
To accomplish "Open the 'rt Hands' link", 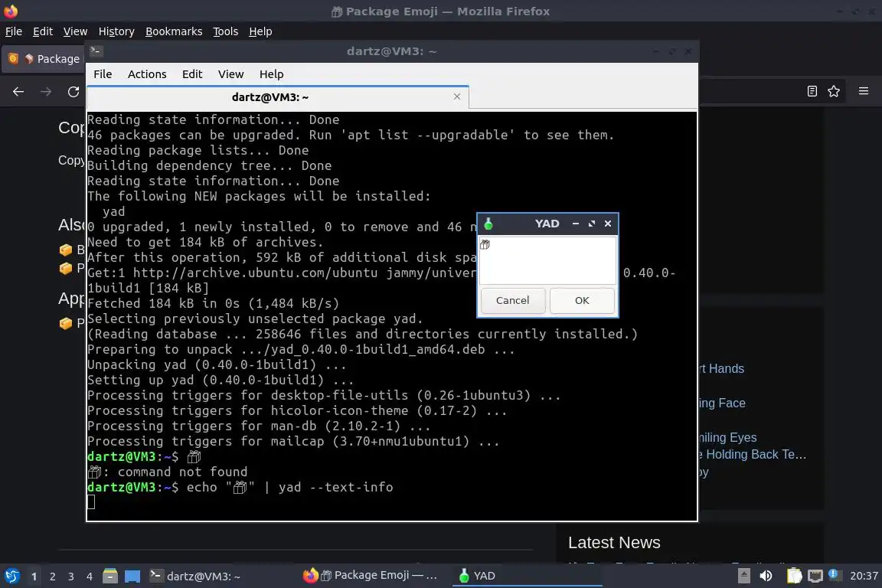I will 722,369.
